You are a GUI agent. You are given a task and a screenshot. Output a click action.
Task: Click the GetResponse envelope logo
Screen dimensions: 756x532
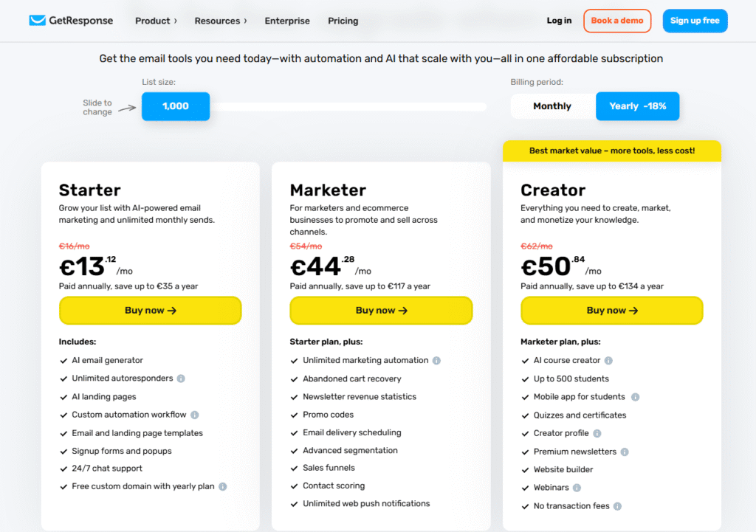pos(37,20)
